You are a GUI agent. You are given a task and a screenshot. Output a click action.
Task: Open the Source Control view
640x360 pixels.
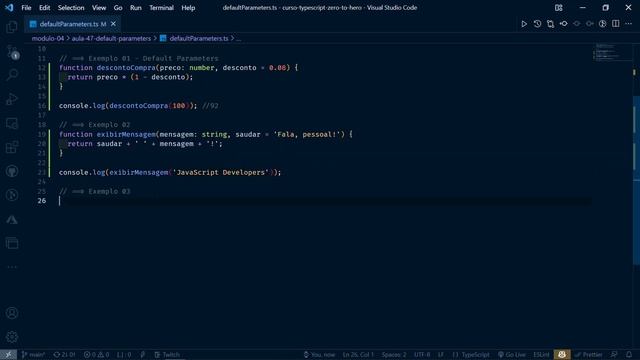[12, 51]
